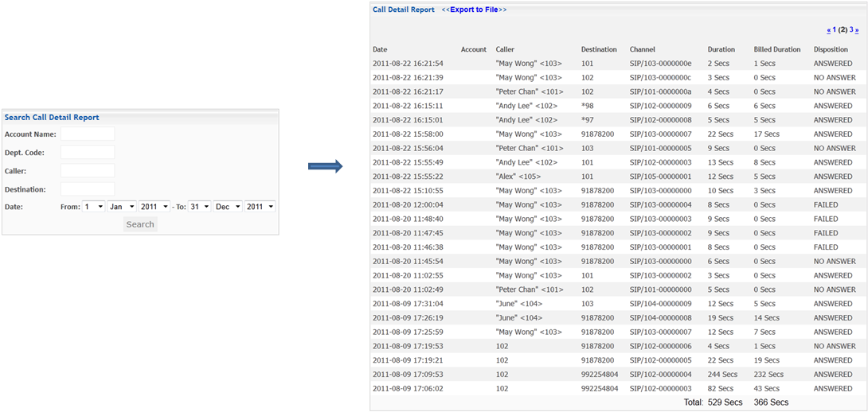Click the Billed Duration column header
The width and height of the screenshot is (868, 412).
pos(777,49)
